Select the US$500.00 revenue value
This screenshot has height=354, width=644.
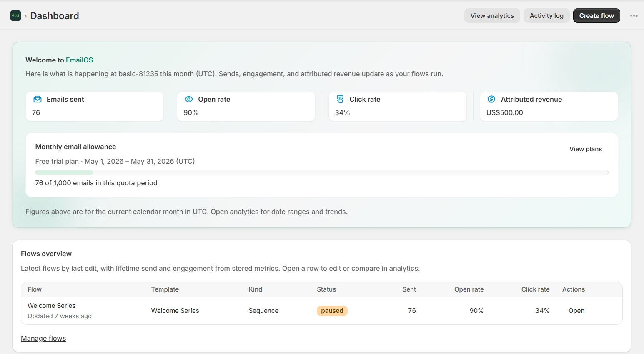coord(504,112)
